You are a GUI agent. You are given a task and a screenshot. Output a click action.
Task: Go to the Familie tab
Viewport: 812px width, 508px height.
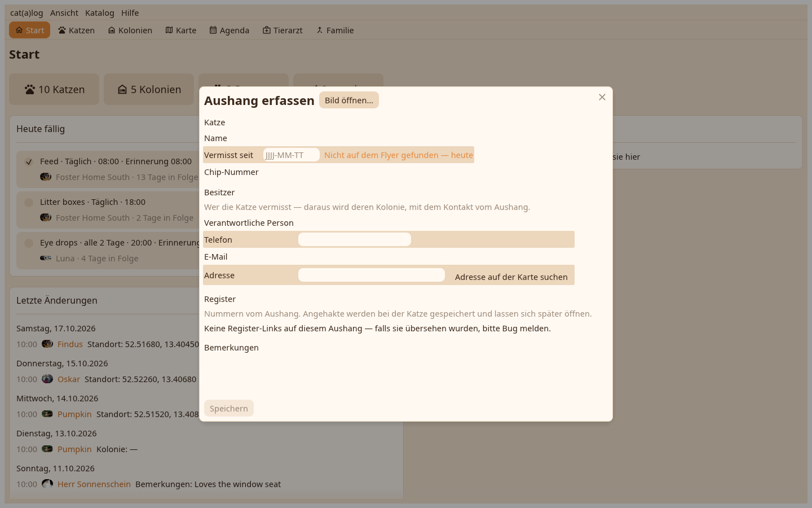335,30
